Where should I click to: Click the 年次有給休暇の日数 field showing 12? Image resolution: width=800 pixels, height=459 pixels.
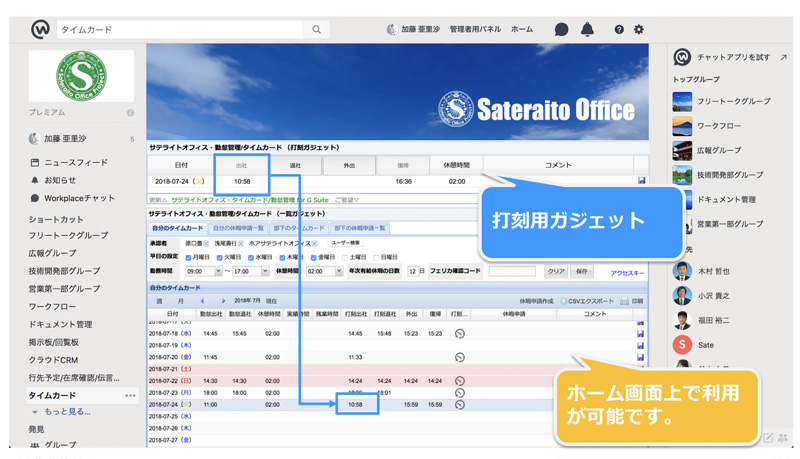(x=413, y=271)
